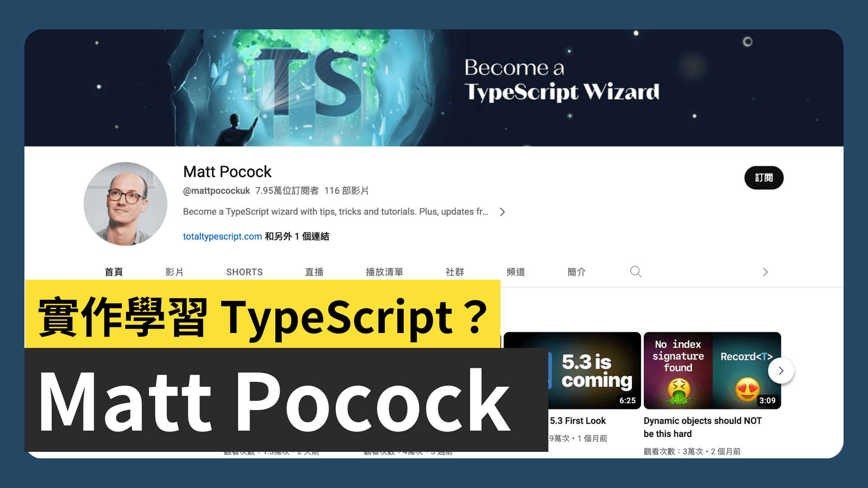Click the @mattpocockuk channel handle
This screenshot has width=868, height=488.
pos(216,191)
